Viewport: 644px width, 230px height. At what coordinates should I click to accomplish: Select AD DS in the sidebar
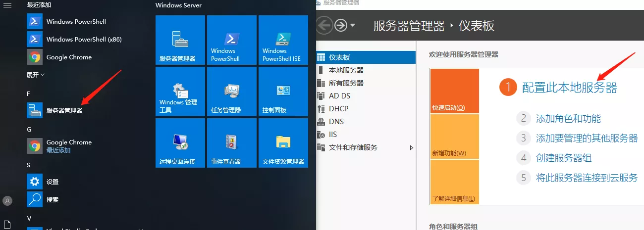(339, 96)
